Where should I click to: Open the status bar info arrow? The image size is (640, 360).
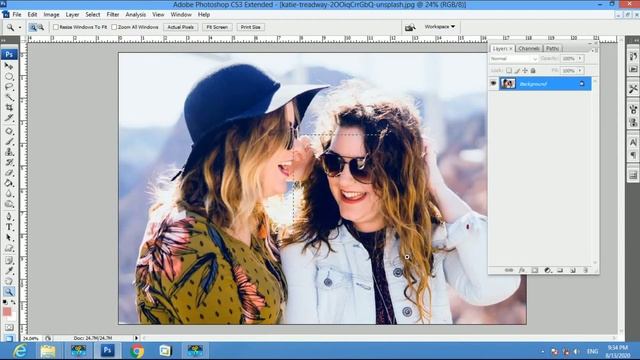tap(136, 338)
